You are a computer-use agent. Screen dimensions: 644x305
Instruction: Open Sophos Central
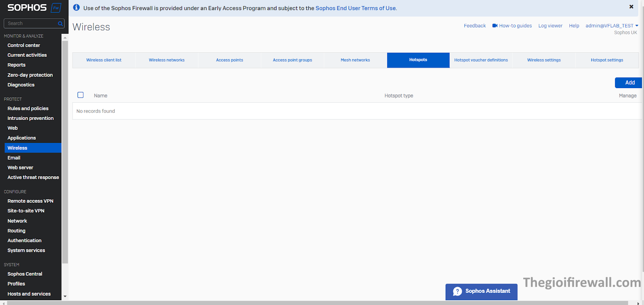(25, 274)
